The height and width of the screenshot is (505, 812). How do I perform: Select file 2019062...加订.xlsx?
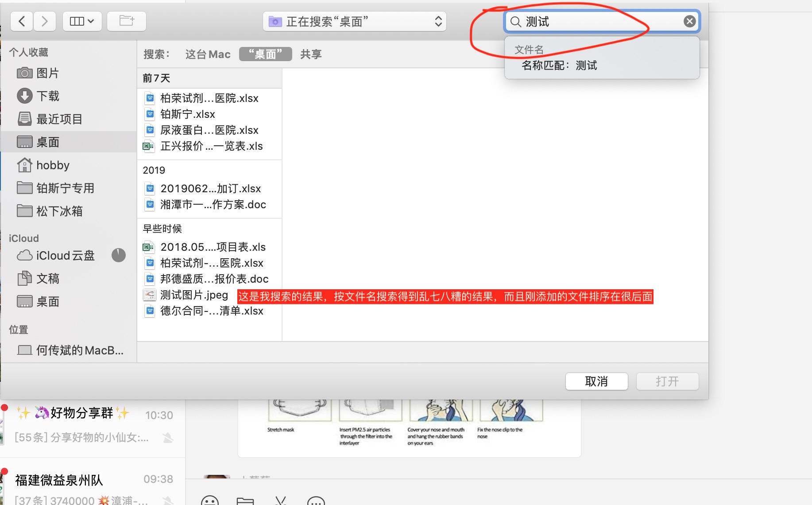209,189
